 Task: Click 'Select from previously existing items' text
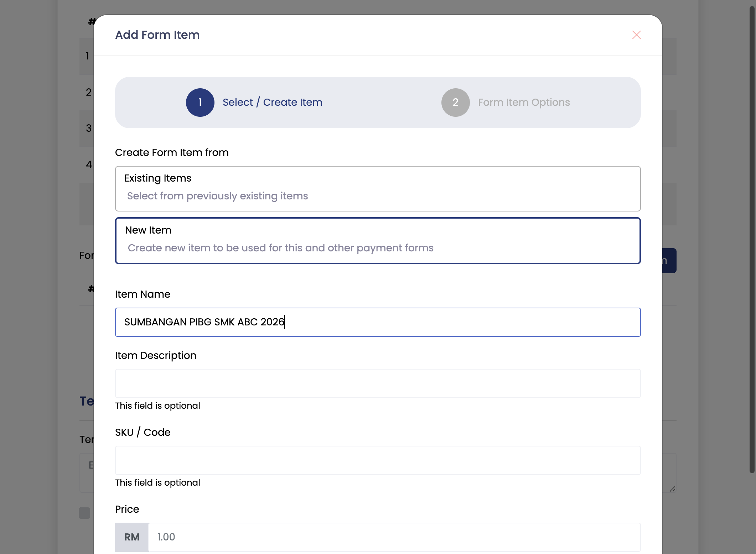click(217, 196)
